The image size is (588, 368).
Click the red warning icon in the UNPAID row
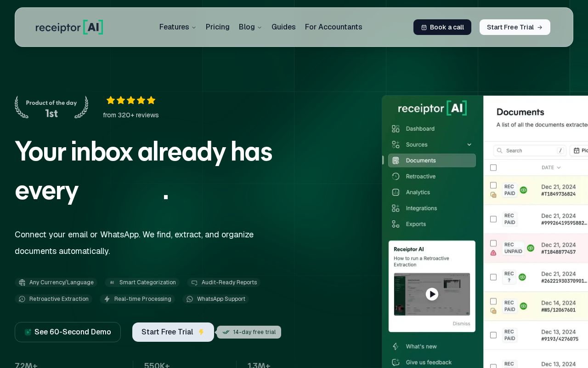click(x=493, y=253)
